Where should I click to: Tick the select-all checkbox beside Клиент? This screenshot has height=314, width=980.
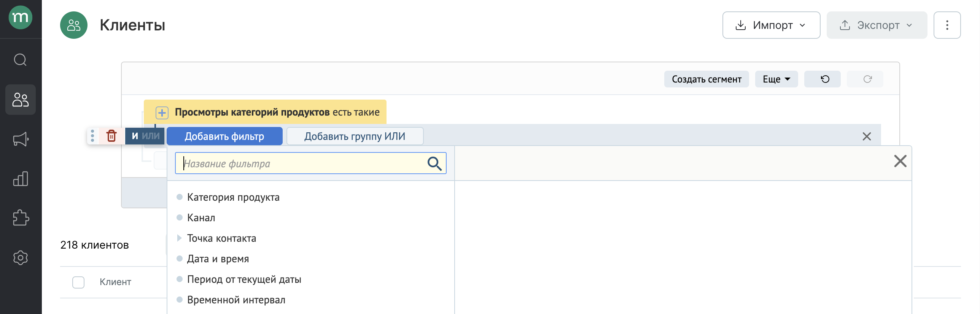(x=78, y=282)
